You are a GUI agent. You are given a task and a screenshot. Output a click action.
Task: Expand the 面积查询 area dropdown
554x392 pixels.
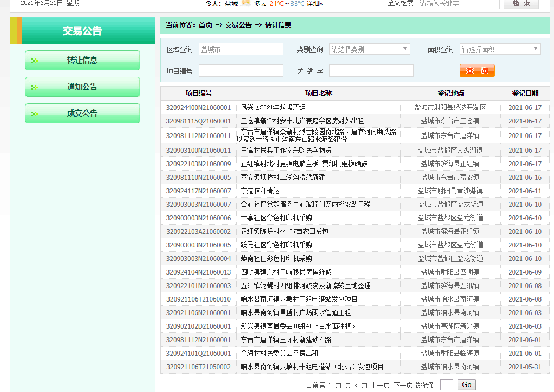click(500, 49)
